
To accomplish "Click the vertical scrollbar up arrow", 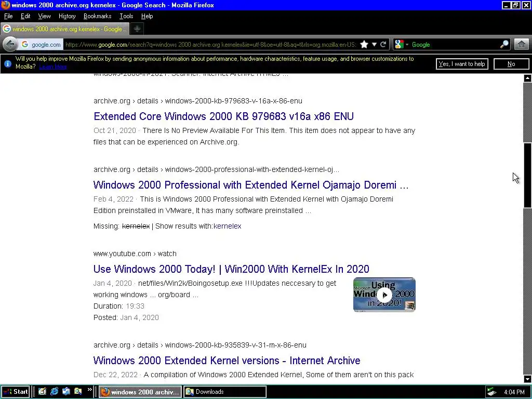I will pos(527,78).
